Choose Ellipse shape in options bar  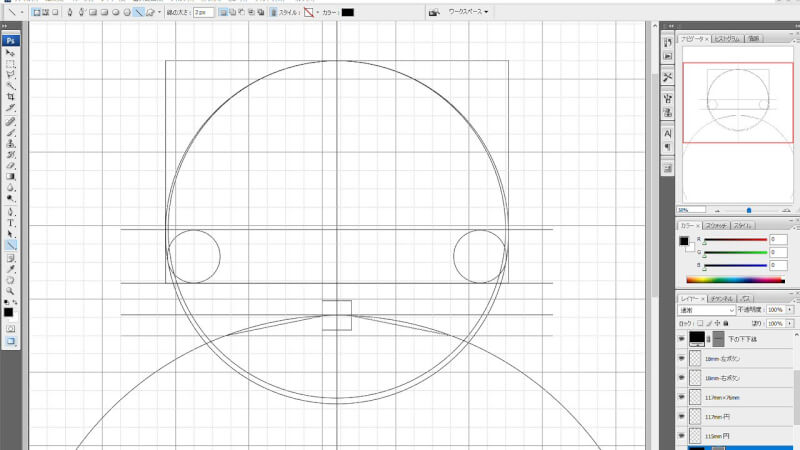pyautogui.click(x=116, y=12)
